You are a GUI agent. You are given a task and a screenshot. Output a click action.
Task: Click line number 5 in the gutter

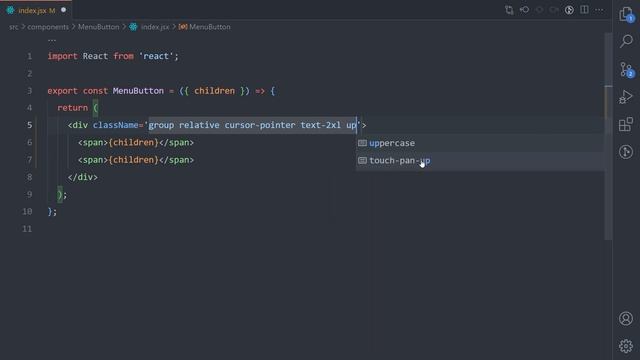coord(29,125)
